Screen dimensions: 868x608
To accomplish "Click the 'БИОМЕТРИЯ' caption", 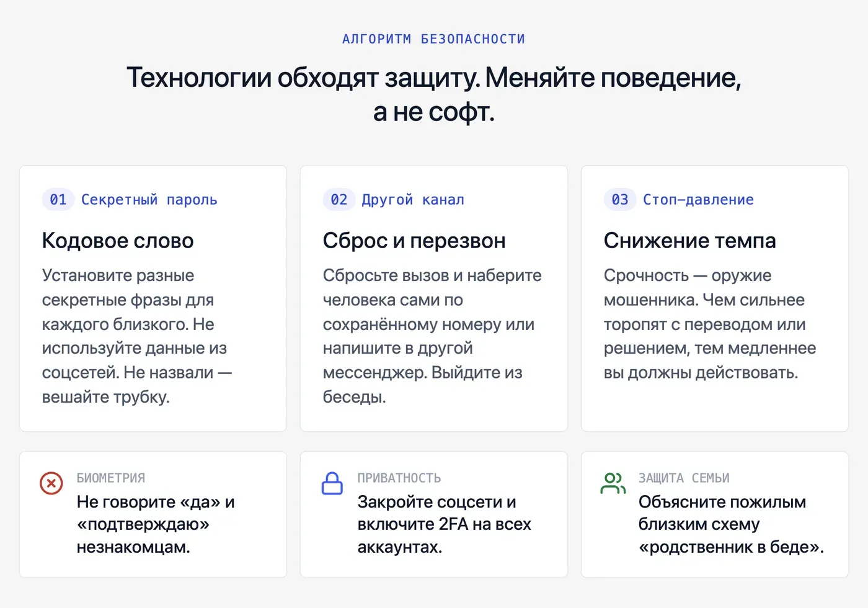I will tap(111, 478).
